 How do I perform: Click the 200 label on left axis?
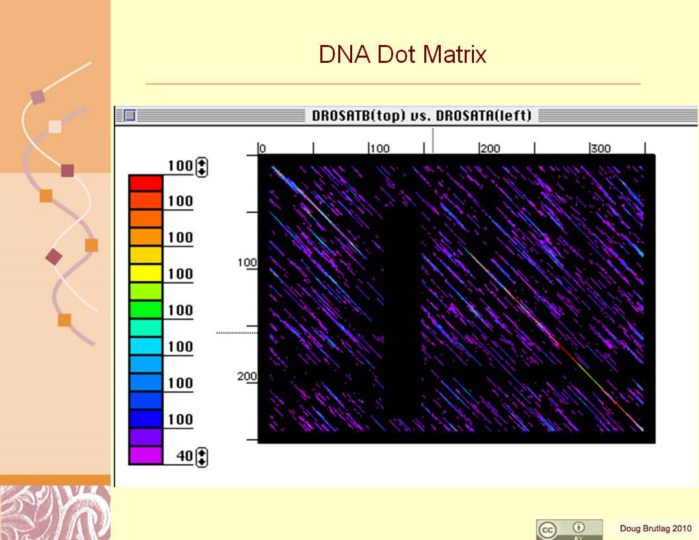point(246,377)
